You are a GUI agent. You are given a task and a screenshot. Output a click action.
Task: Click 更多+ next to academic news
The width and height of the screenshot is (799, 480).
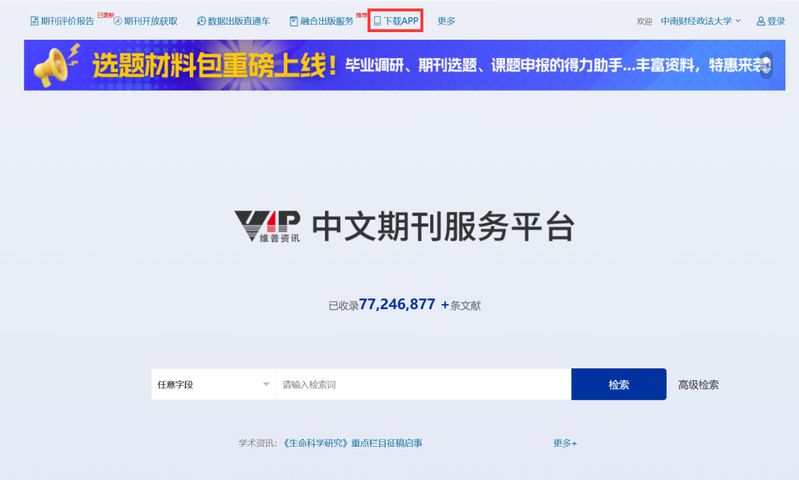565,443
